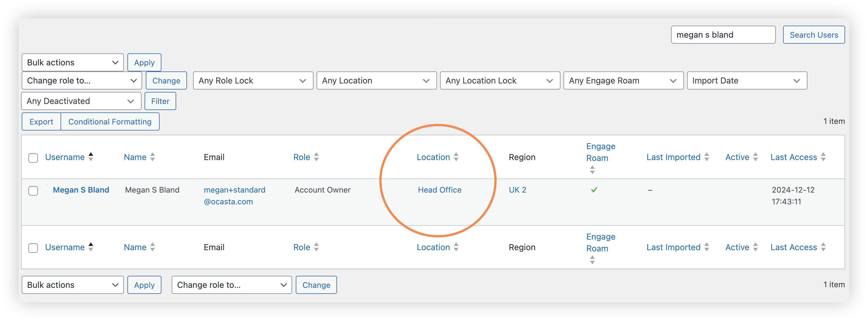Click Last Imported sort arrows in top header
The width and height of the screenshot is (868, 321).
click(x=707, y=157)
